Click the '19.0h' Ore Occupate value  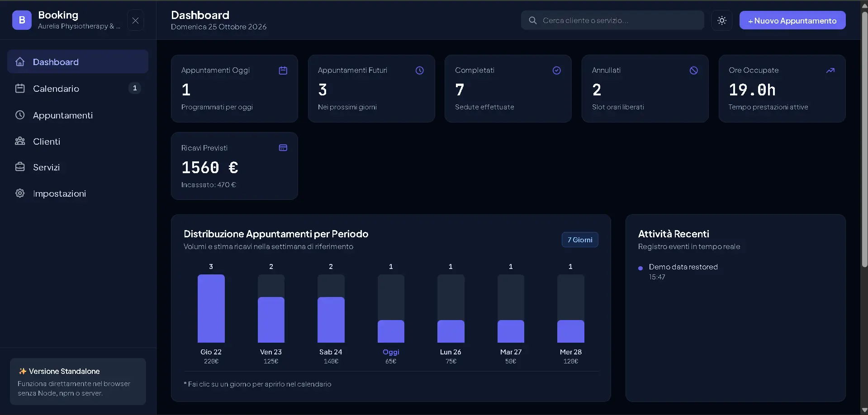click(x=752, y=90)
